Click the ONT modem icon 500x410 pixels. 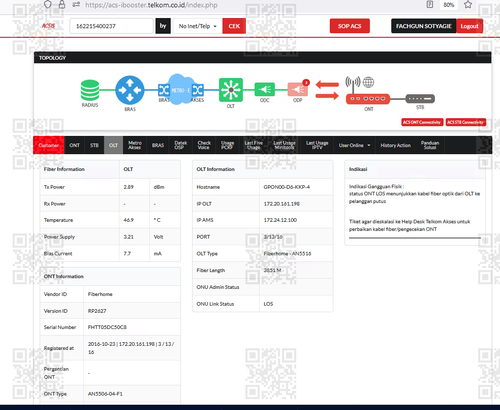(x=368, y=99)
